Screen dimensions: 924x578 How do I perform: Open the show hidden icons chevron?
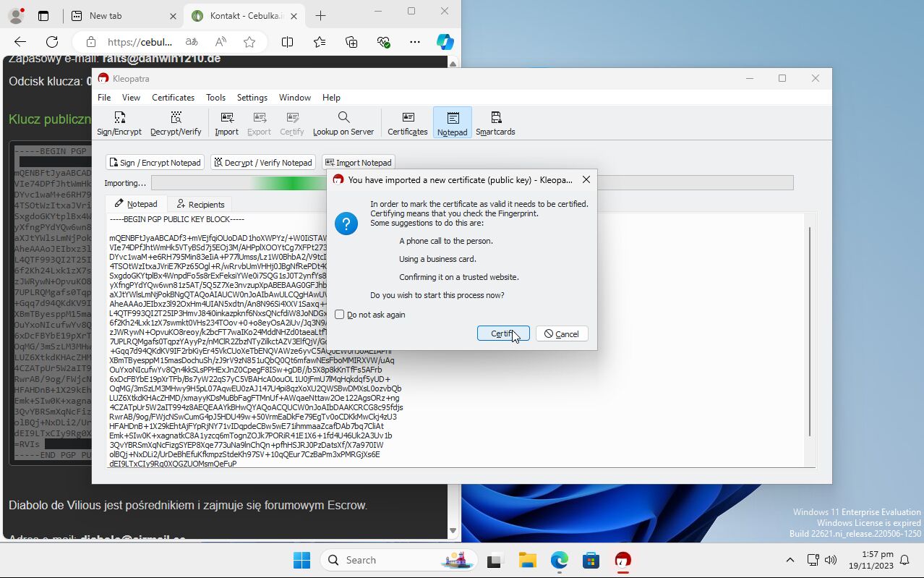pyautogui.click(x=790, y=560)
